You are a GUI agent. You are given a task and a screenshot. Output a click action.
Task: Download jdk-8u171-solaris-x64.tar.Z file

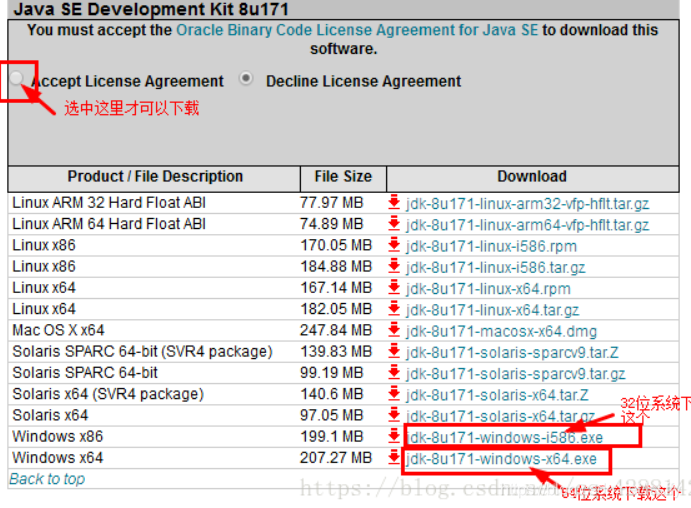(497, 395)
